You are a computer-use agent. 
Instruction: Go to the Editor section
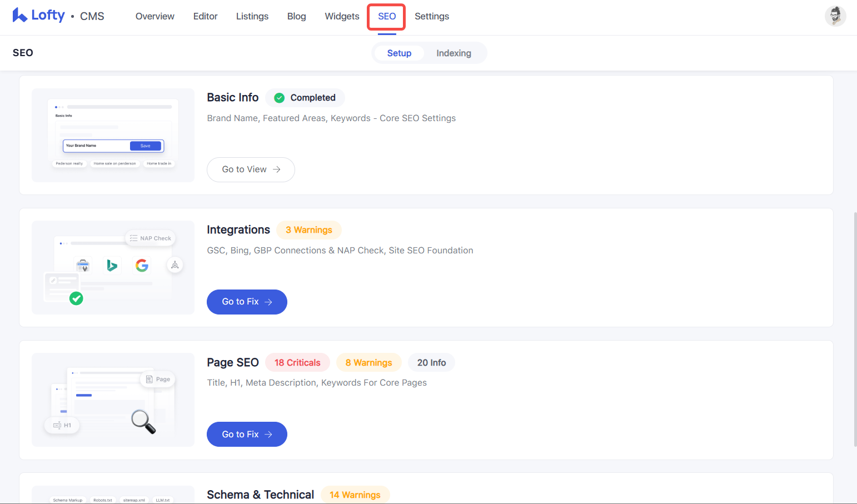pos(205,17)
